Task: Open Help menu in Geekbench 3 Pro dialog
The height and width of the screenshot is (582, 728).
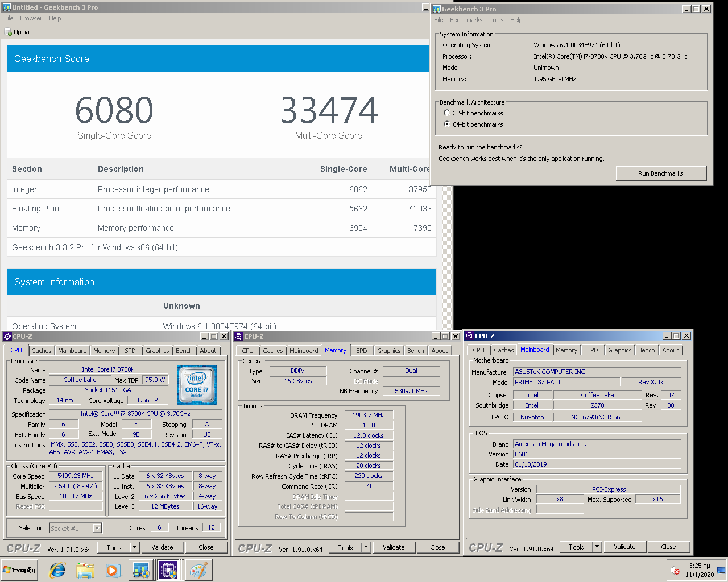Action: [516, 20]
